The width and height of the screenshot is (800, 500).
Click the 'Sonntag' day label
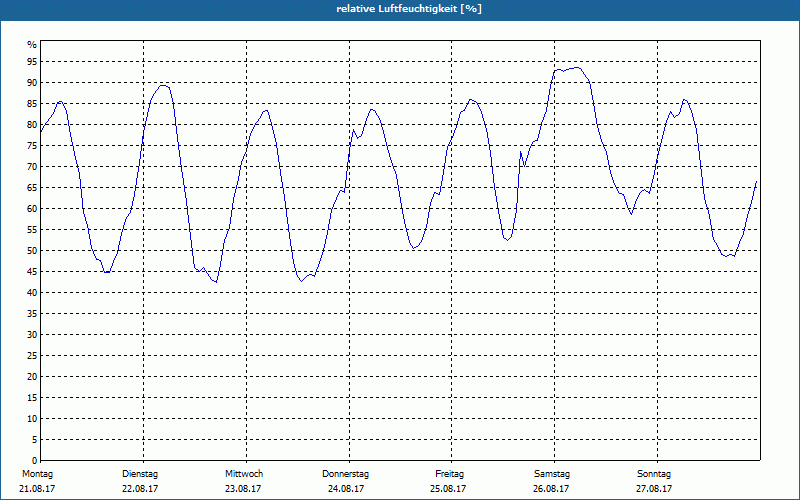pos(654,474)
